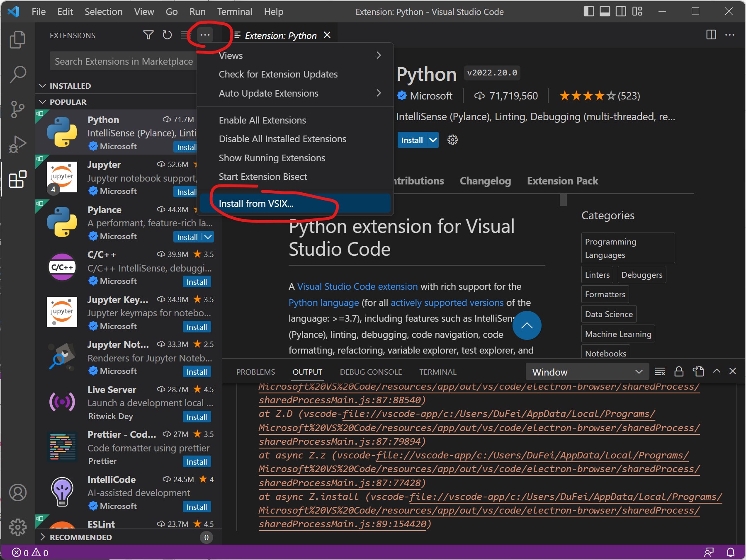Maximize the panel with the chevron-up icon
The height and width of the screenshot is (560, 746).
(717, 371)
